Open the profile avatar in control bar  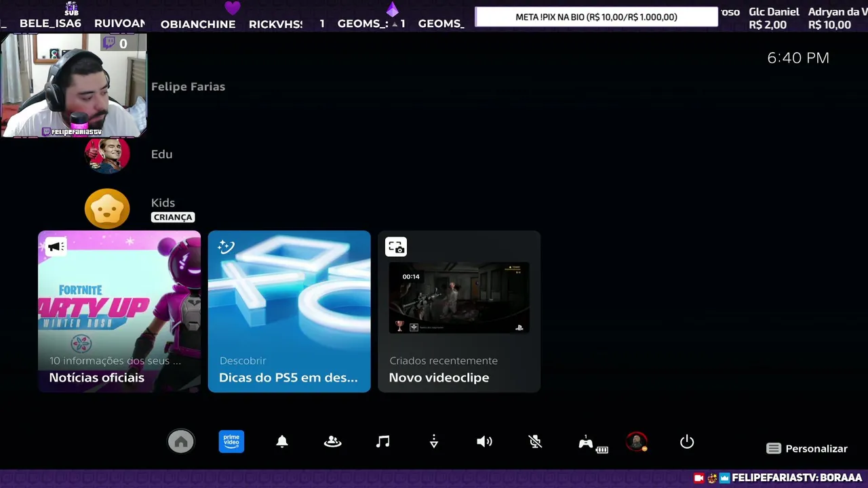pos(636,442)
